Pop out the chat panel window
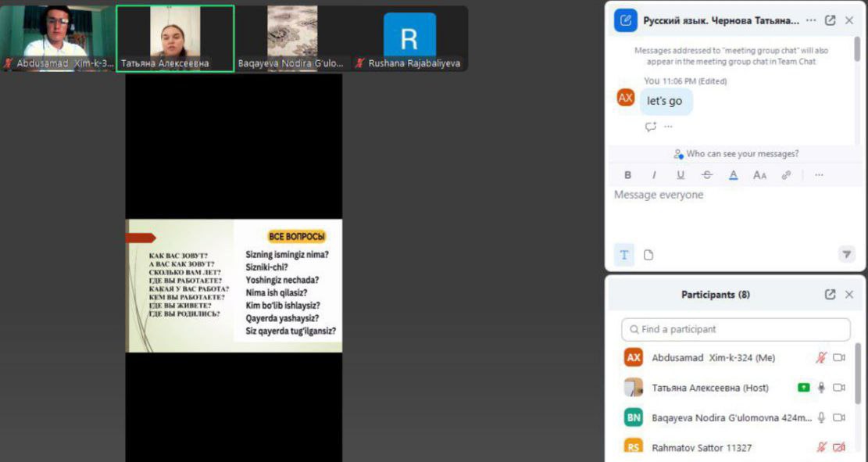The image size is (868, 462). click(x=830, y=21)
